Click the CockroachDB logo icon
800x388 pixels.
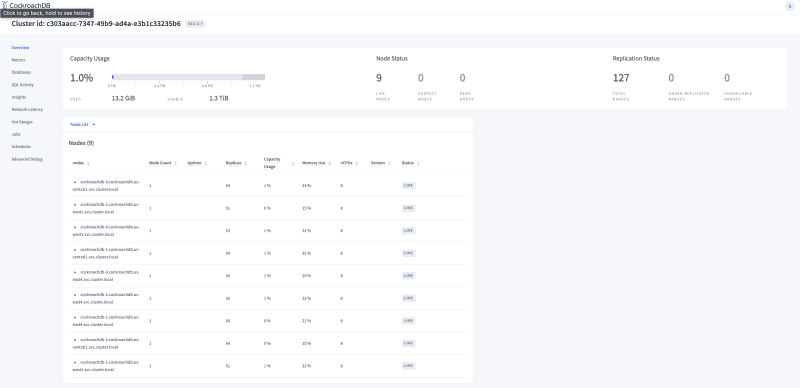pos(6,5)
